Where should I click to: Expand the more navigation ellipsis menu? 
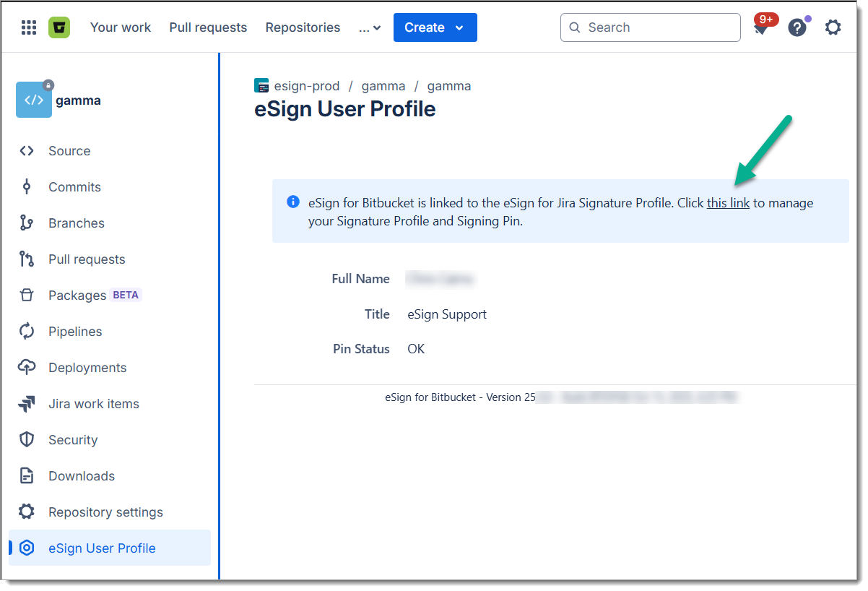(x=370, y=27)
